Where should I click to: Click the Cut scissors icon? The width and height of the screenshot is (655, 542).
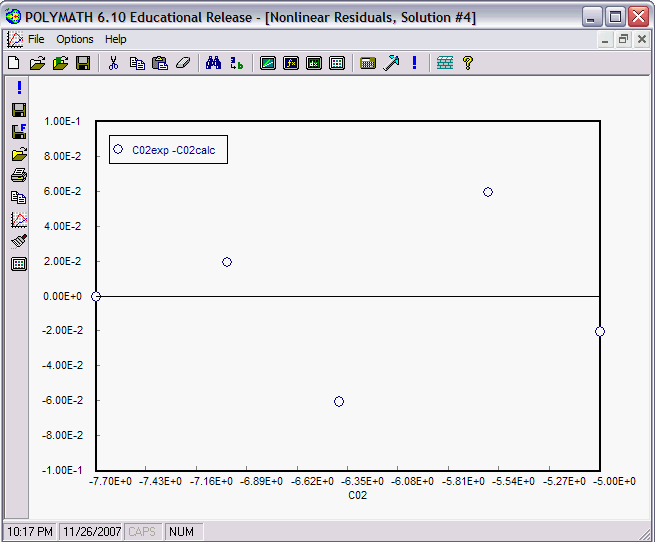(113, 63)
